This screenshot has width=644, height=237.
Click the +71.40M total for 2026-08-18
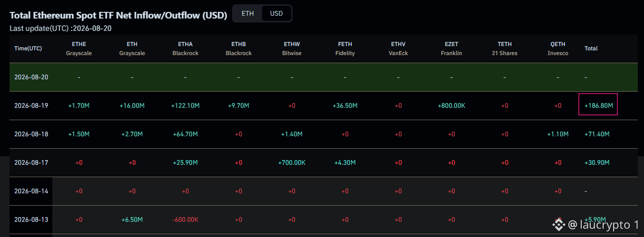[597, 134]
